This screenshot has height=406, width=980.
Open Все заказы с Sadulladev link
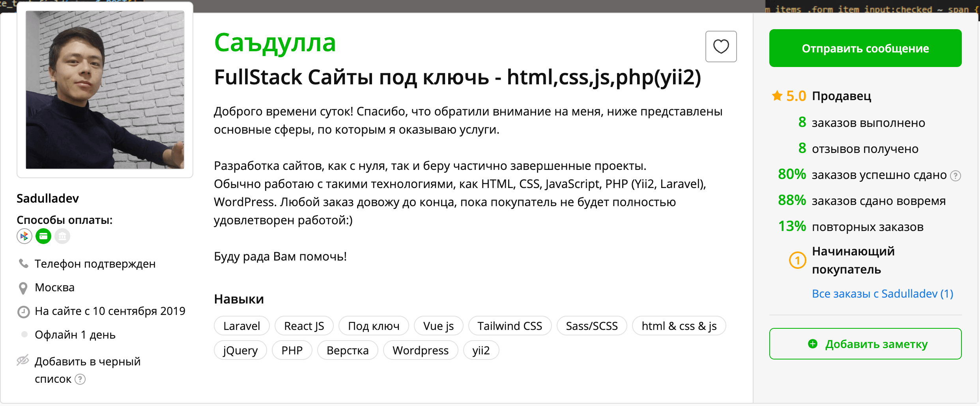(x=882, y=294)
